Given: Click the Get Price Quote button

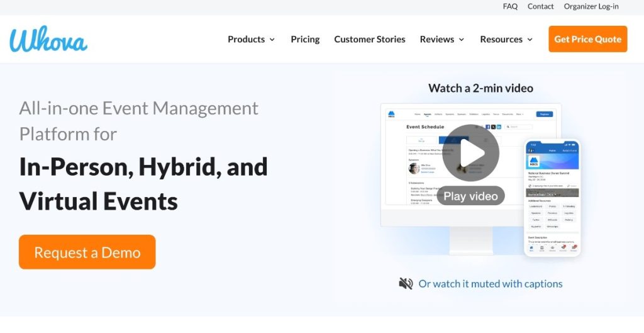Looking at the screenshot, I should click(x=588, y=39).
